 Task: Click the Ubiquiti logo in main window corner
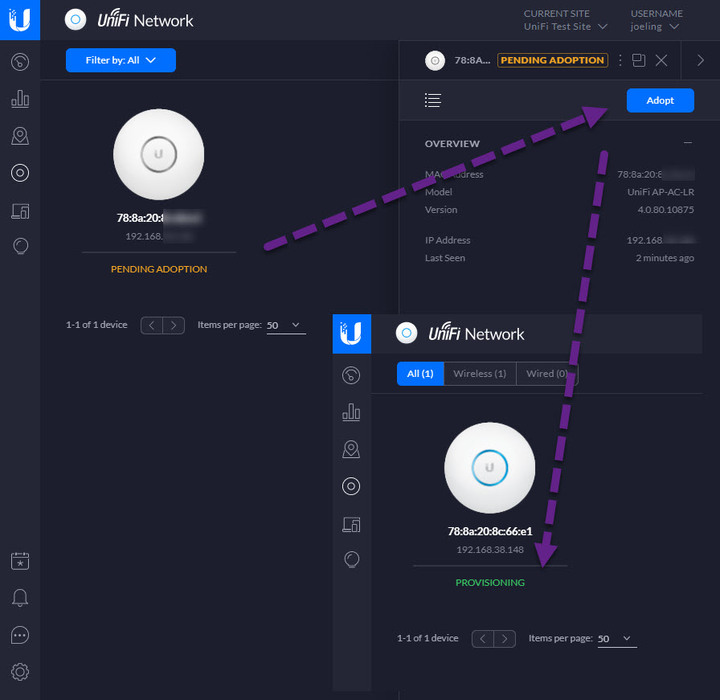(x=20, y=20)
